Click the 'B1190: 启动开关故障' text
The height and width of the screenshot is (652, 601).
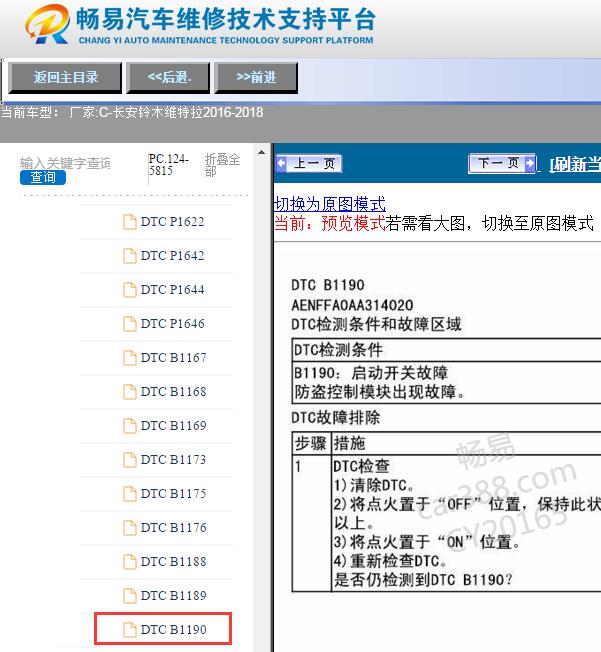[x=371, y=373]
